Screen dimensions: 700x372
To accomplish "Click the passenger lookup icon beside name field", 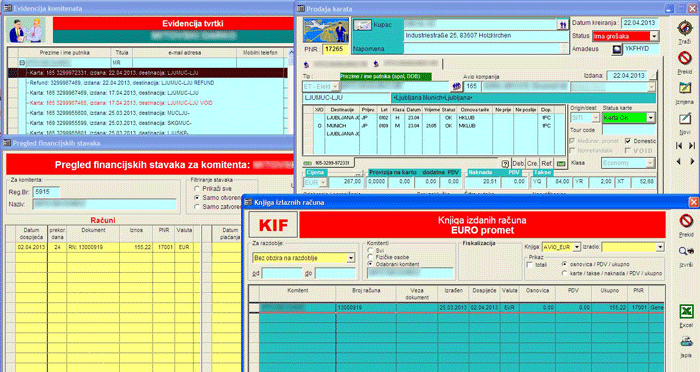I will 456,86.
